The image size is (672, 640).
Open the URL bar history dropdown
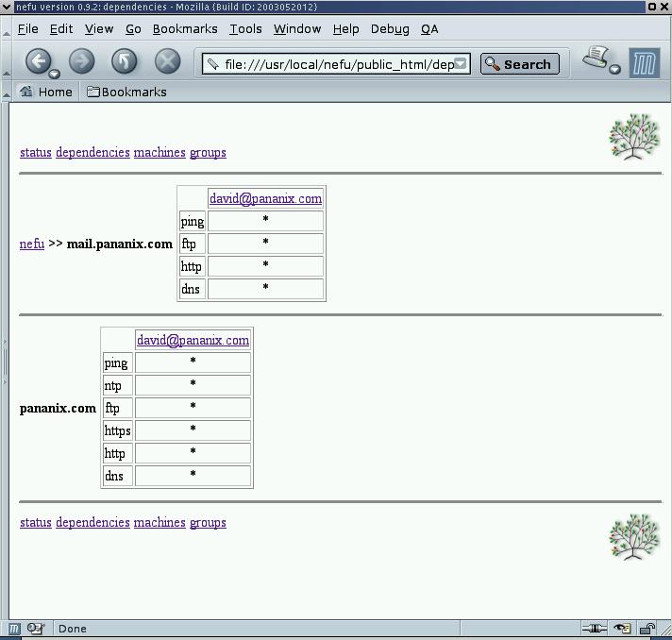461,63
